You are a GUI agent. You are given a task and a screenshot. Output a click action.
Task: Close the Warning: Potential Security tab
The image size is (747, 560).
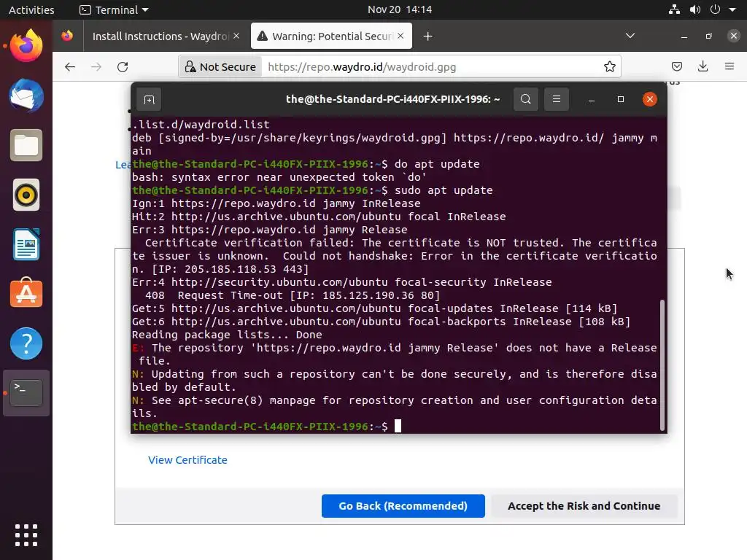point(400,36)
